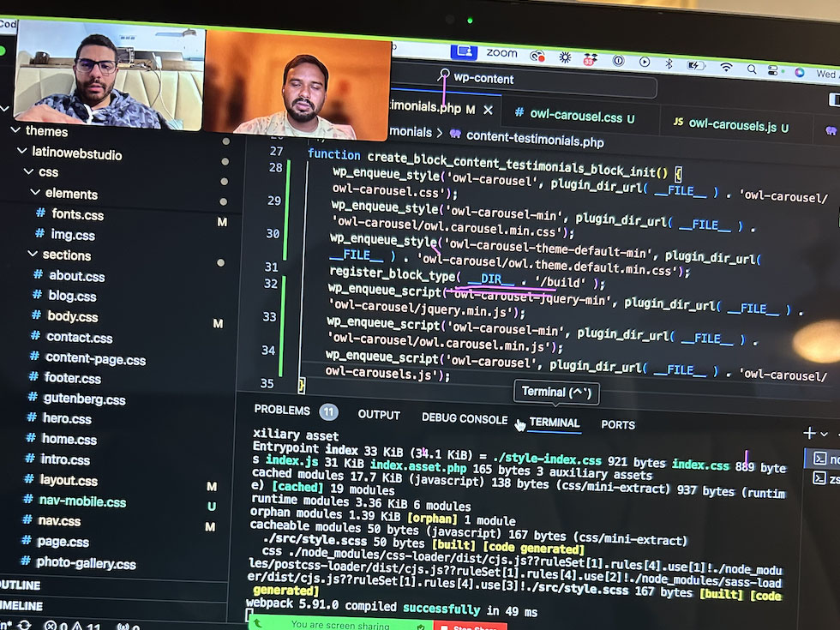The width and height of the screenshot is (840, 630).
Task: Switch to the OUTPUT panel tab
Action: point(379,415)
